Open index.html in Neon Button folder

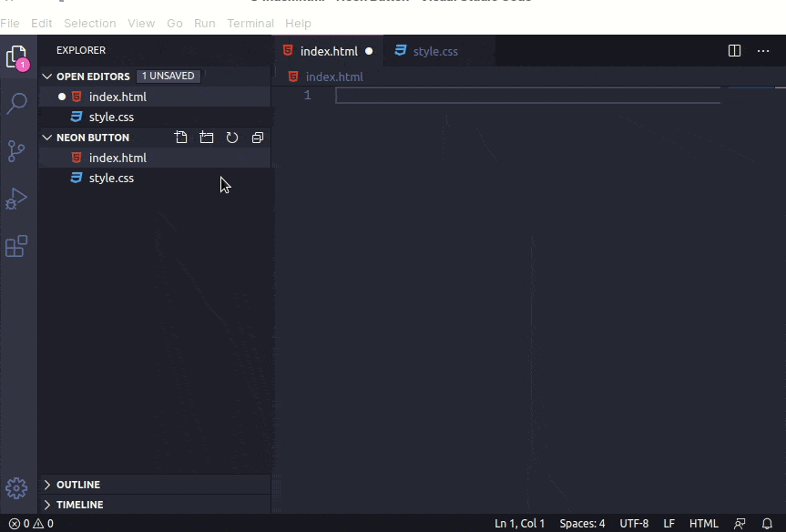point(156,158)
